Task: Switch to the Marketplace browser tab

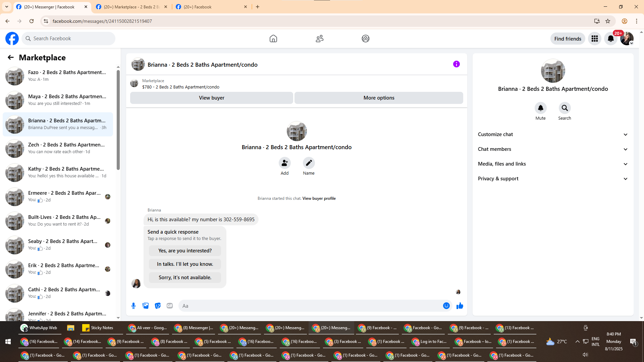Action: pos(131,7)
